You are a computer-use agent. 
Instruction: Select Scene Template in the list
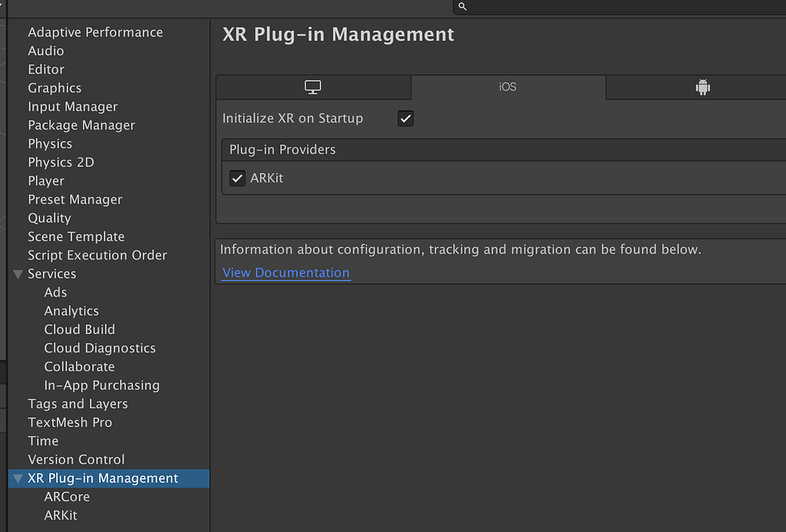76,236
